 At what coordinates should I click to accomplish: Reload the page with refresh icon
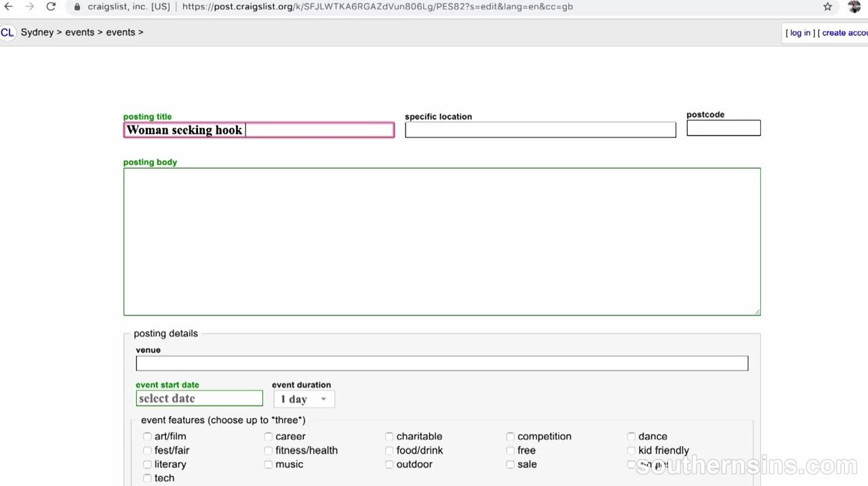[x=51, y=7]
